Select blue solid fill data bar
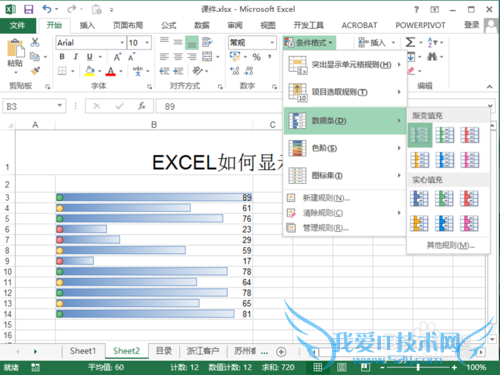Viewport: 500px width, 375px height. pos(419,198)
